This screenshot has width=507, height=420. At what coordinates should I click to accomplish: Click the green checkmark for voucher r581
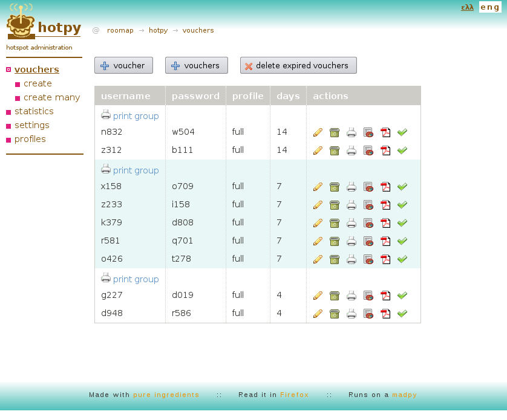(x=402, y=241)
